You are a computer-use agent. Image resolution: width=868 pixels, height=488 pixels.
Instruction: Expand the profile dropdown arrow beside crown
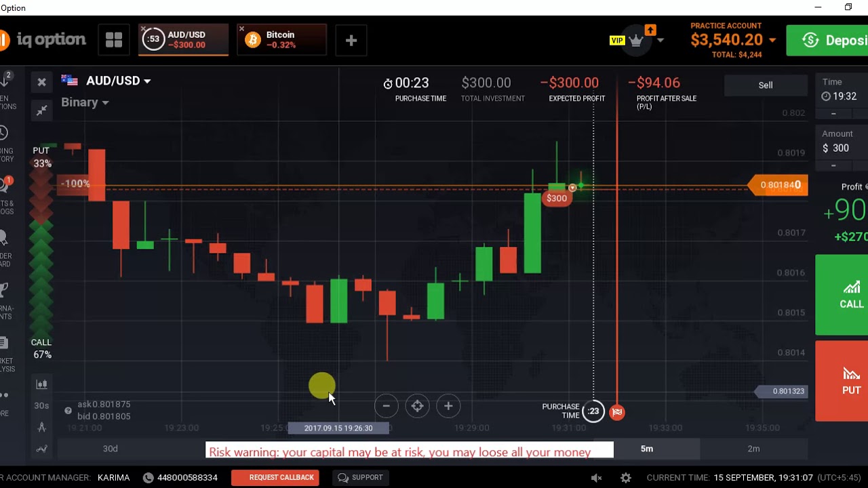pos(660,41)
